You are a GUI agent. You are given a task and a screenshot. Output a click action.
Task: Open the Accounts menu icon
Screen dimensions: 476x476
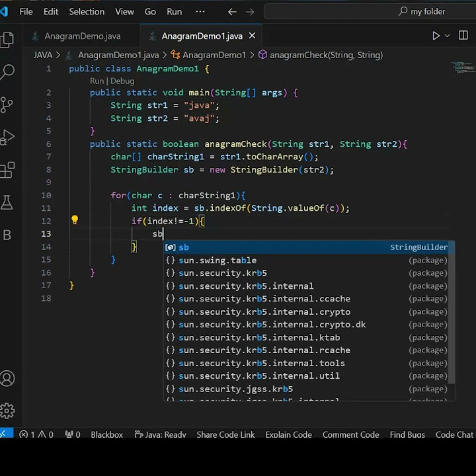click(7, 378)
